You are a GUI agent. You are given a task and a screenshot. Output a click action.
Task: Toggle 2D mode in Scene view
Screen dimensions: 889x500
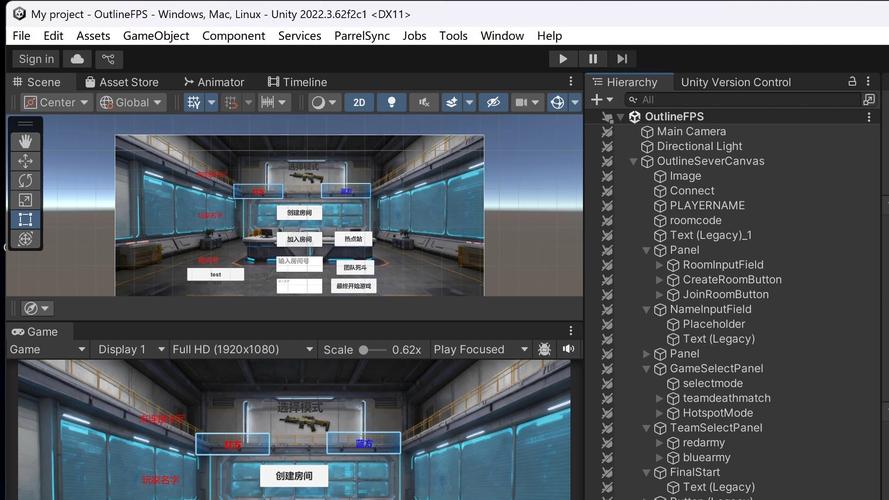coord(359,103)
